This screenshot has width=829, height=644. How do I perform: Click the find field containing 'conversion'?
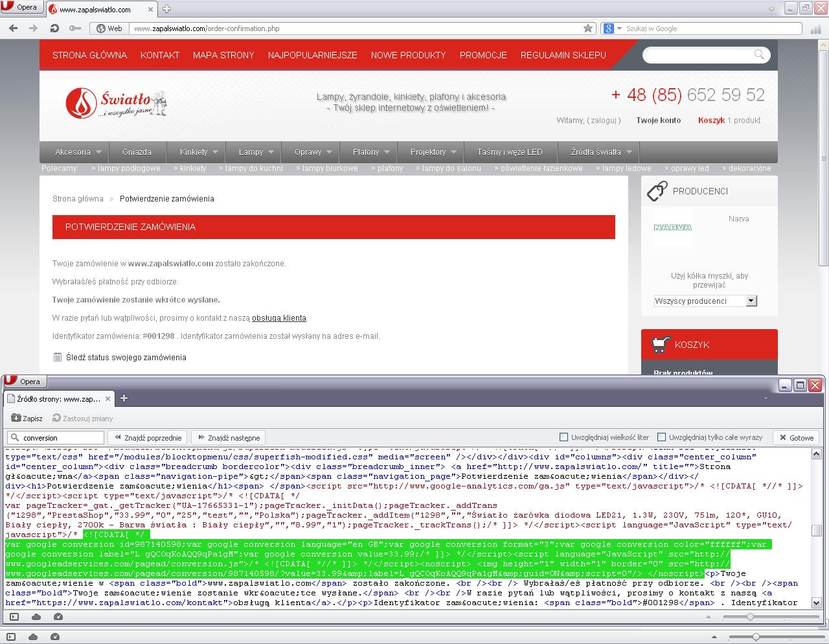55,437
